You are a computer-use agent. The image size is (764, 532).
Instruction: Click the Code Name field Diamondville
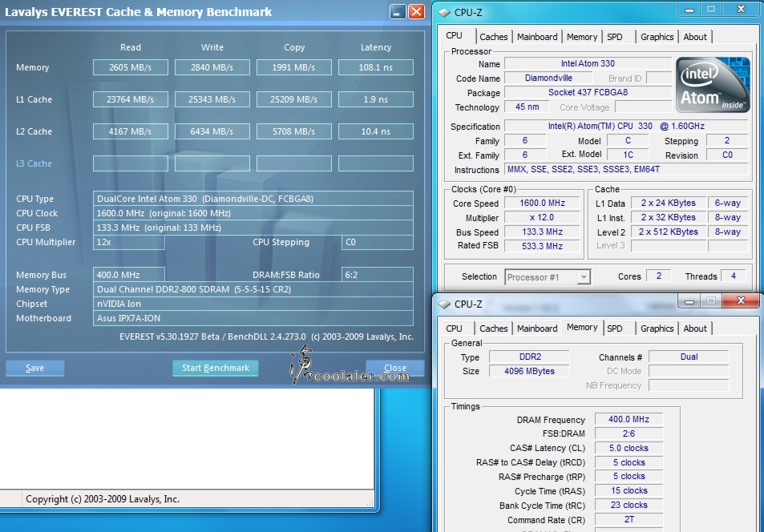click(548, 78)
